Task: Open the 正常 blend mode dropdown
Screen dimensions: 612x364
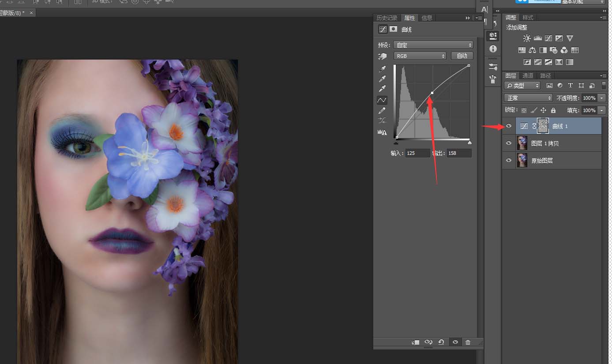Action: pos(528,98)
